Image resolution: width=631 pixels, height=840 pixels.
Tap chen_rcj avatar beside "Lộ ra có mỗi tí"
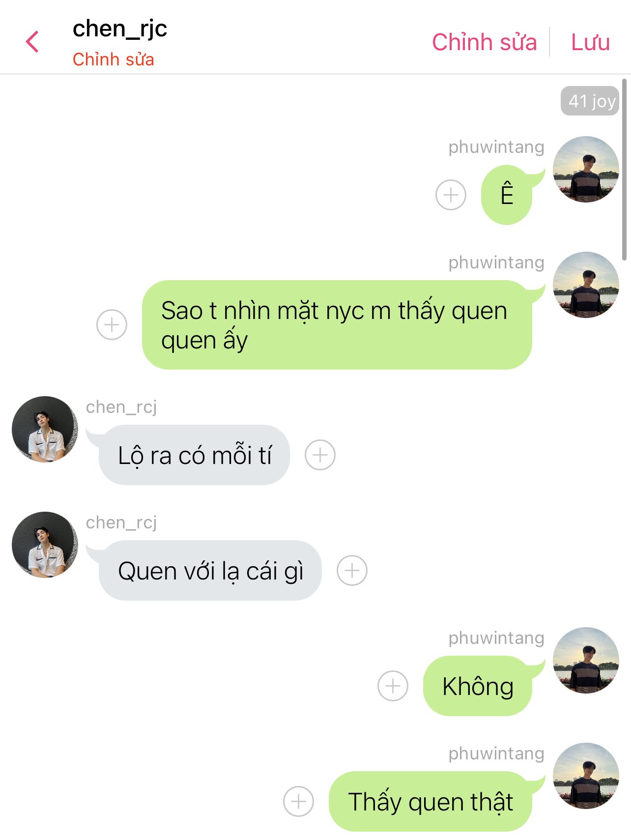pyautogui.click(x=45, y=429)
